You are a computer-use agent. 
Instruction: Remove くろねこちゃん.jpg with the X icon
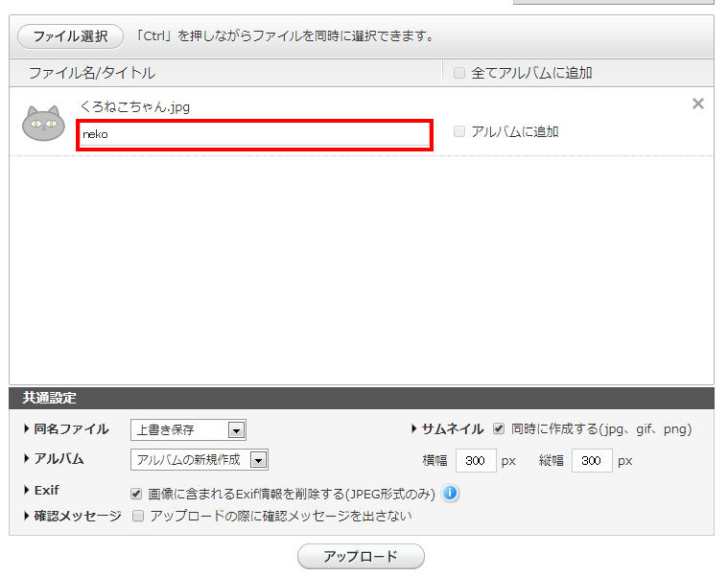pos(698,104)
